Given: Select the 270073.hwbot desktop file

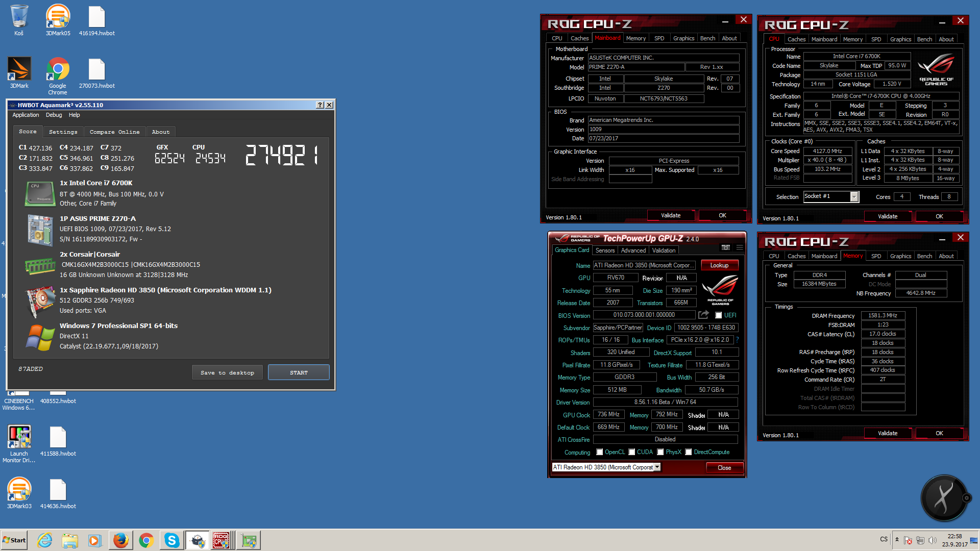Looking at the screenshot, I should tap(96, 72).
